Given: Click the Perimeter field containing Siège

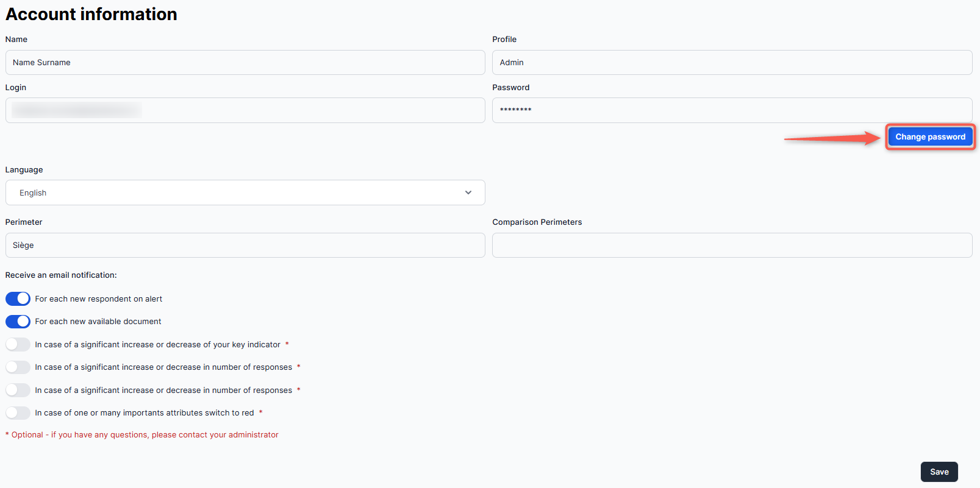Looking at the screenshot, I should tap(245, 245).
